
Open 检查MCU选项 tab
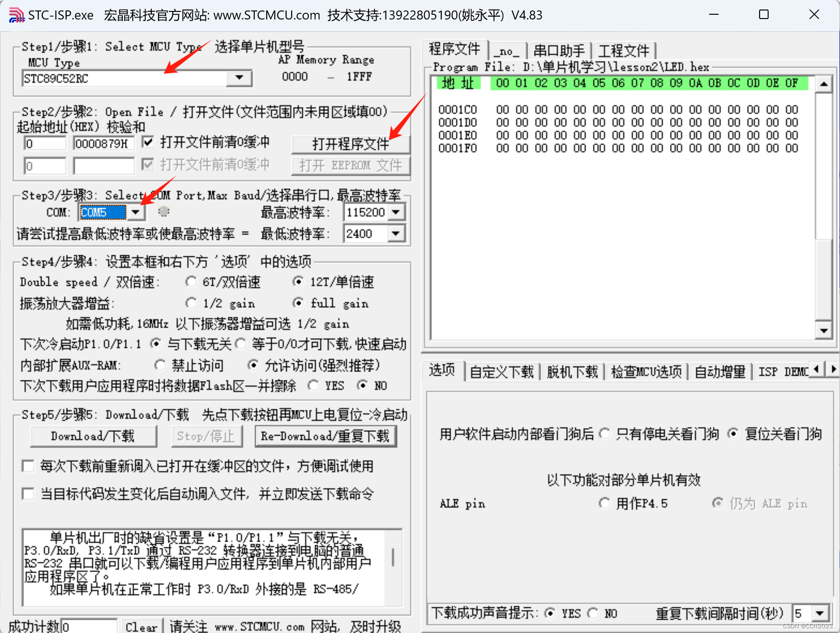point(646,372)
